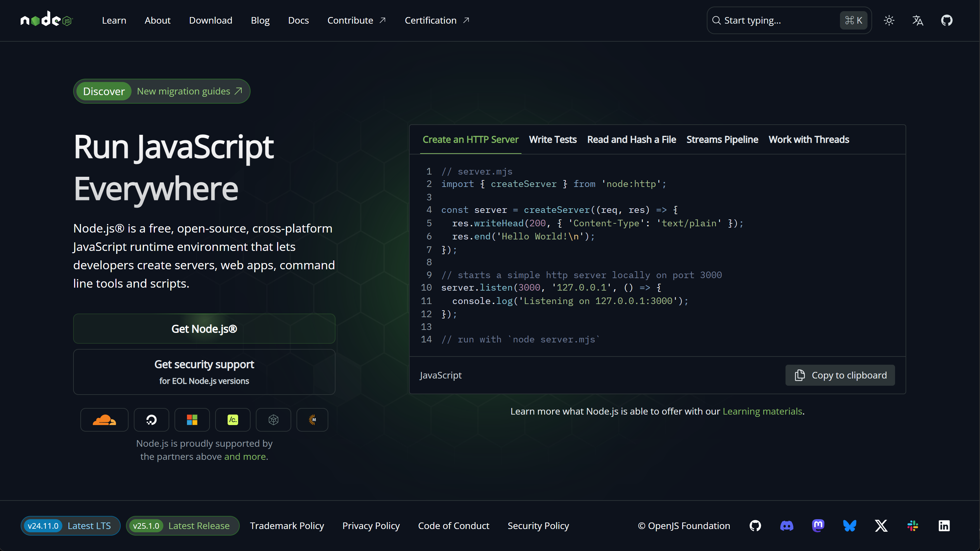Open the About menu item

pos(157,20)
